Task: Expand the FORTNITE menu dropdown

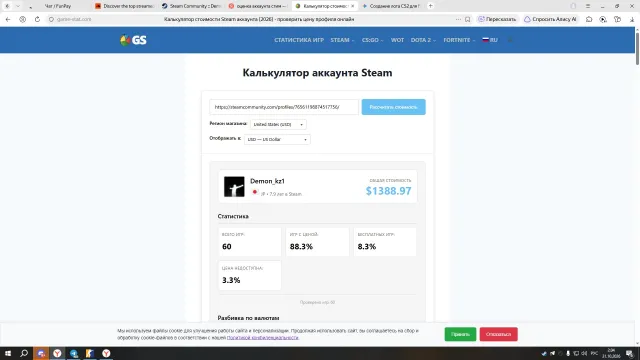Action: click(x=459, y=40)
